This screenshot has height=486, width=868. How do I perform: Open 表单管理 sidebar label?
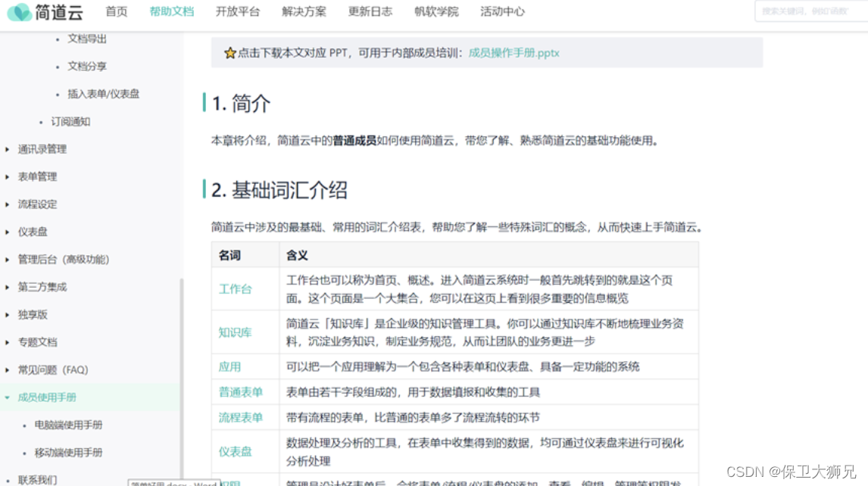pos(37,177)
